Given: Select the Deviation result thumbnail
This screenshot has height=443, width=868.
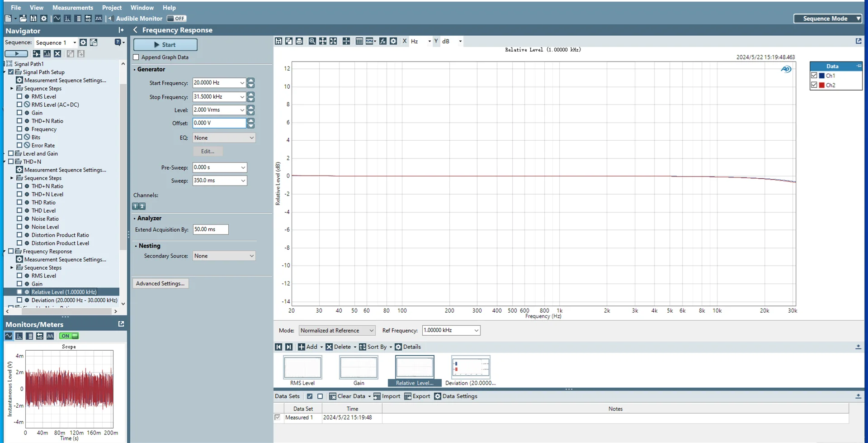Looking at the screenshot, I should 470,367.
